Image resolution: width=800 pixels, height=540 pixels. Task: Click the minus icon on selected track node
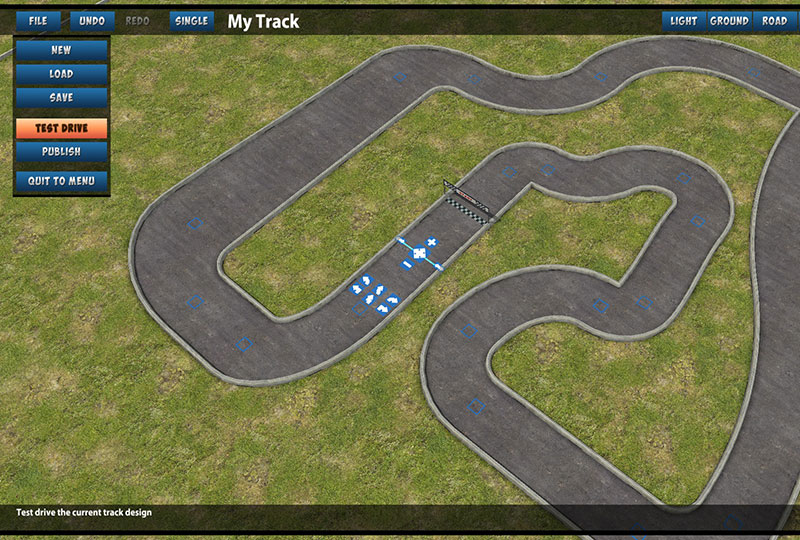point(408,264)
